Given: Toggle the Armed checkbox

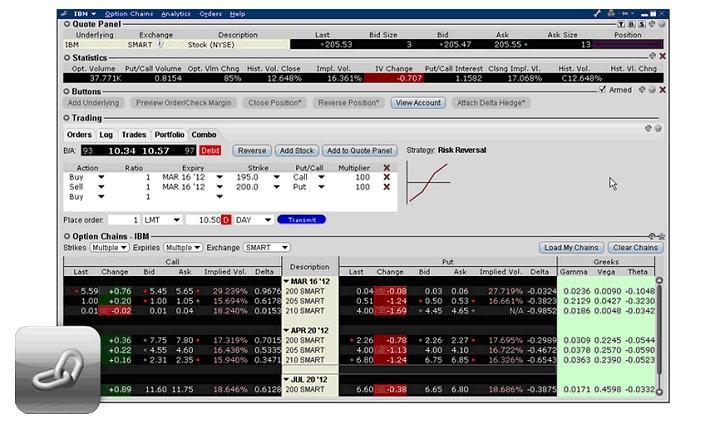Looking at the screenshot, I should click(602, 89).
